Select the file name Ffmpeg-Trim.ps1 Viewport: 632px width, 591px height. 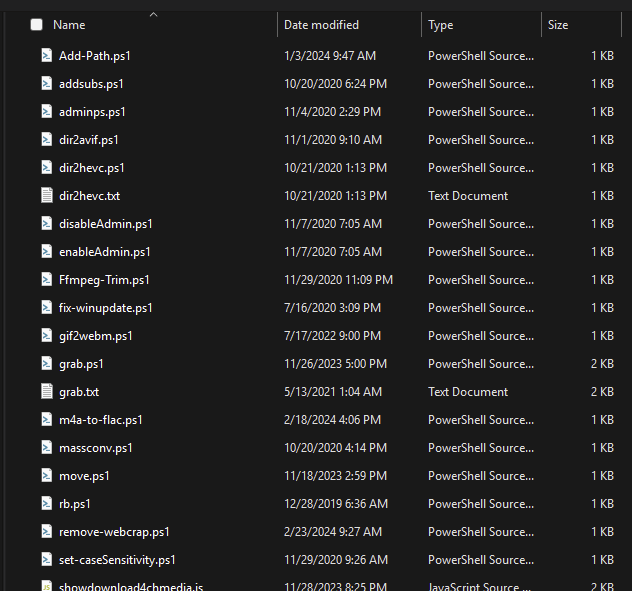click(104, 280)
